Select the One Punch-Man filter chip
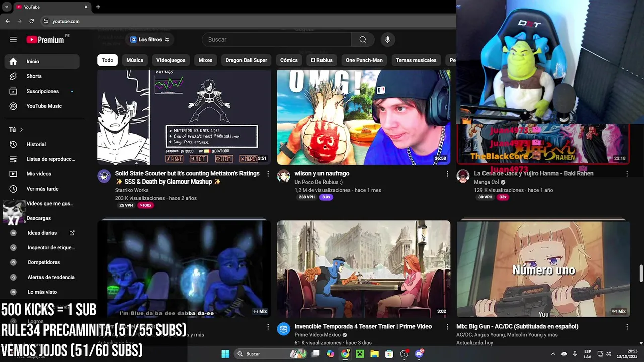 pyautogui.click(x=364, y=60)
